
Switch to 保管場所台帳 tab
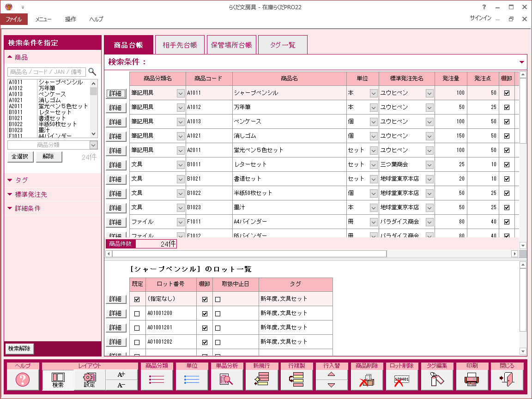pos(231,45)
